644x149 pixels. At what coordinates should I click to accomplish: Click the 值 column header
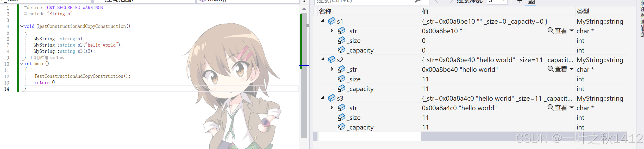pyautogui.click(x=425, y=11)
